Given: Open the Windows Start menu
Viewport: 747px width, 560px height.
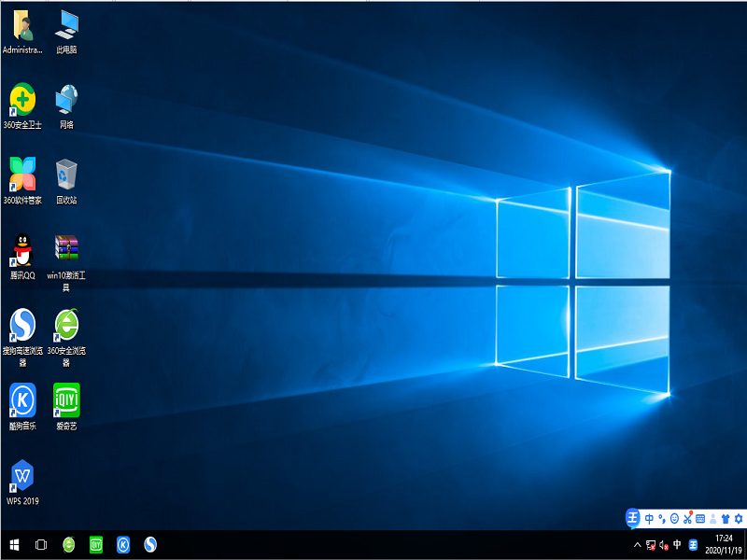Looking at the screenshot, I should point(14,544).
